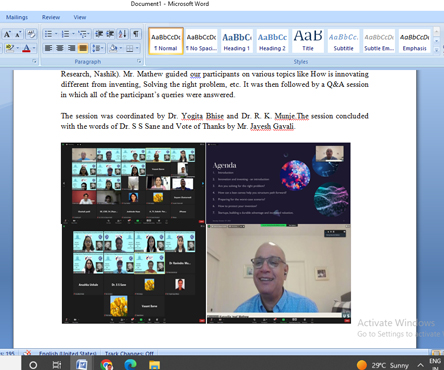
Task: Toggle justify alignment
Action: (x=83, y=48)
